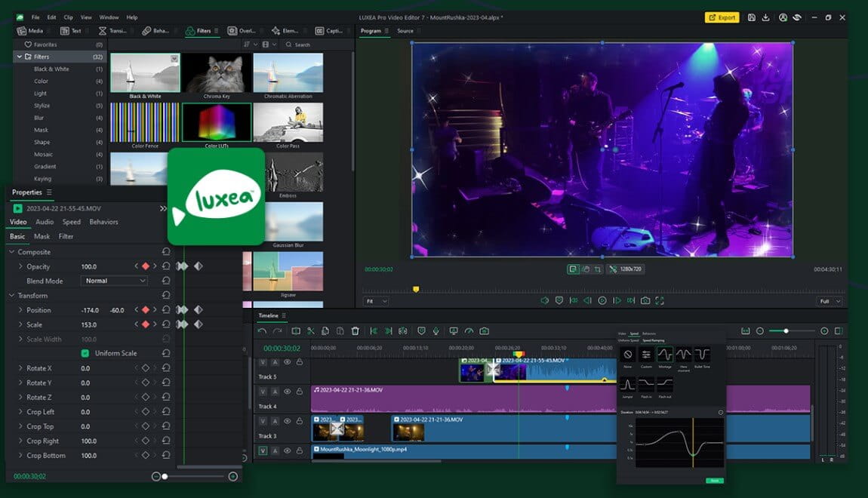
Task: Collapse the Filters folder in the tree
Action: pyautogui.click(x=20, y=57)
